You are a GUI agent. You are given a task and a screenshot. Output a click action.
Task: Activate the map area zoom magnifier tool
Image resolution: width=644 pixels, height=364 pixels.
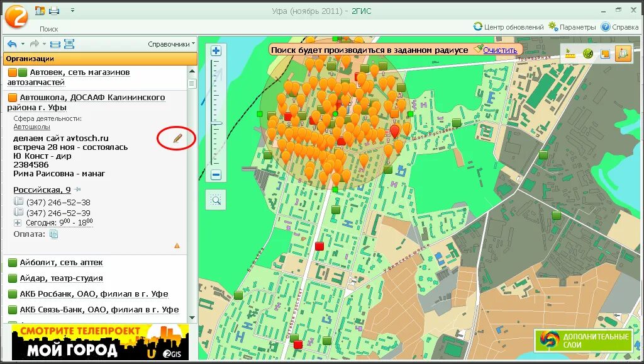(x=216, y=200)
